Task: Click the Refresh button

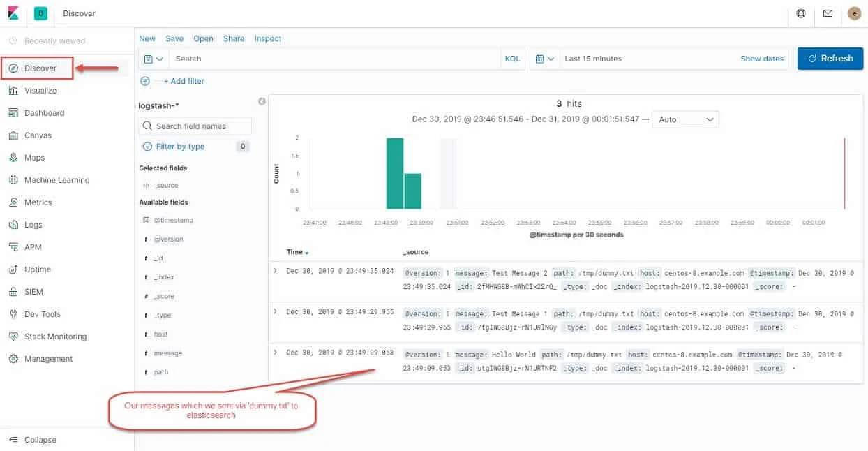Action: pyautogui.click(x=830, y=59)
